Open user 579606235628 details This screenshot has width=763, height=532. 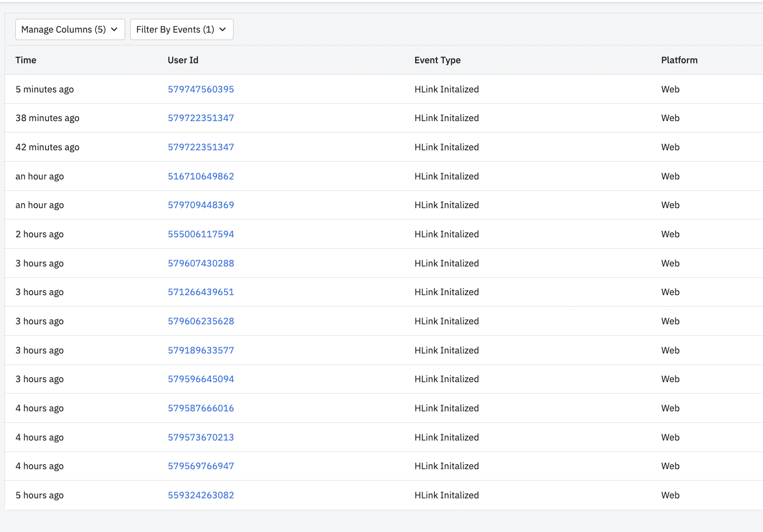(201, 321)
